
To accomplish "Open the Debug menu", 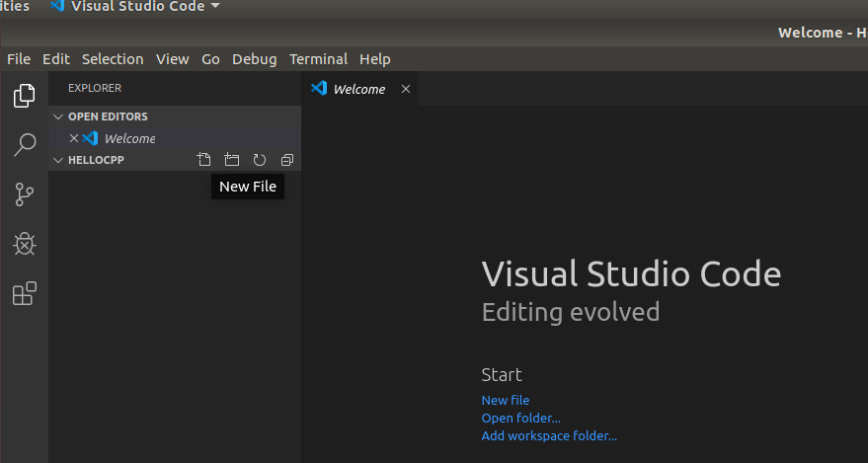I will [x=254, y=59].
